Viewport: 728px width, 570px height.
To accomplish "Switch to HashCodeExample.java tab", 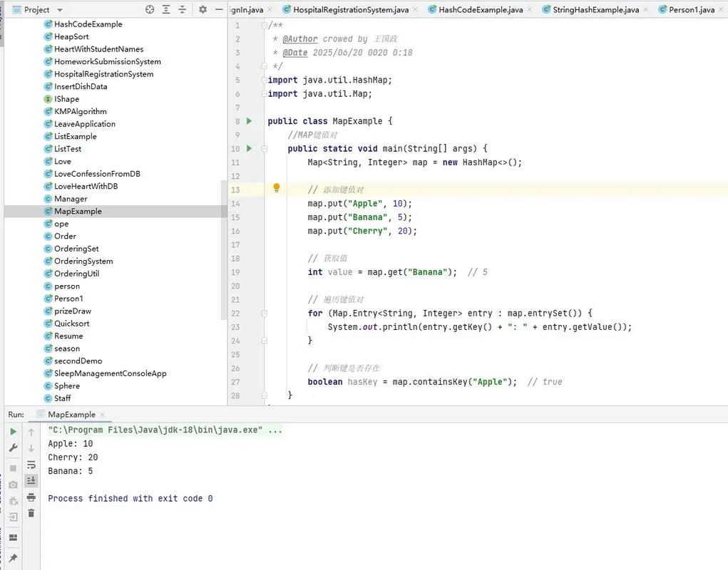I will 481,10.
